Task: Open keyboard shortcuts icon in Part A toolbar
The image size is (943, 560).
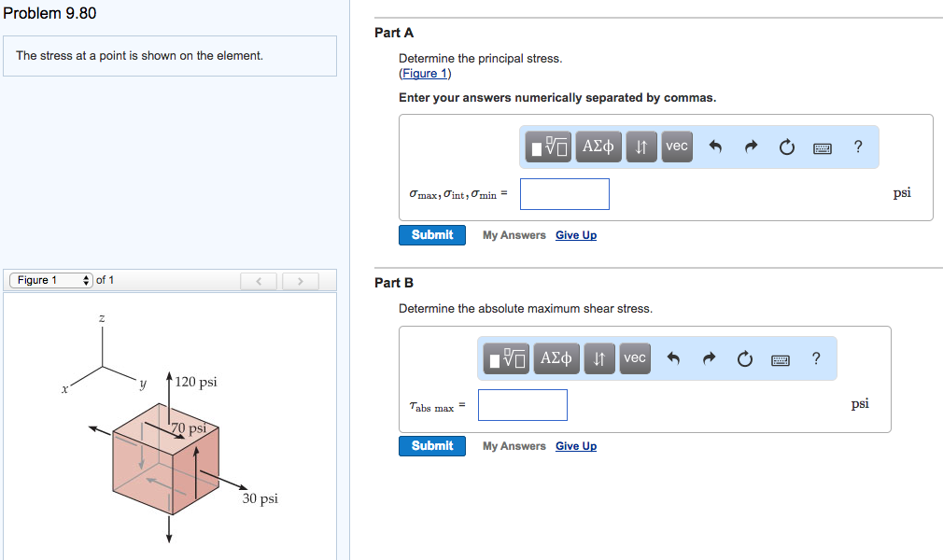Action: [x=823, y=148]
